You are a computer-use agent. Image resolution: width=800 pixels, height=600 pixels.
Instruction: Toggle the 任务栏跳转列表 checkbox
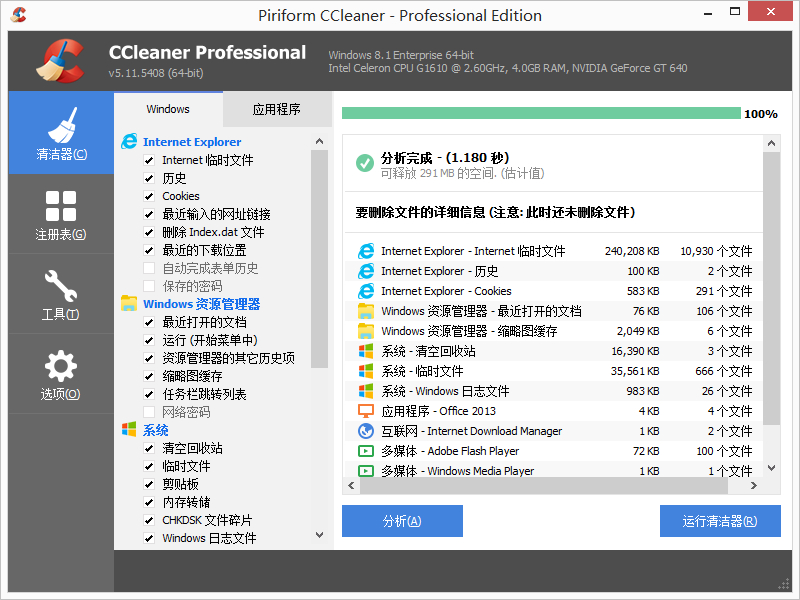(149, 394)
